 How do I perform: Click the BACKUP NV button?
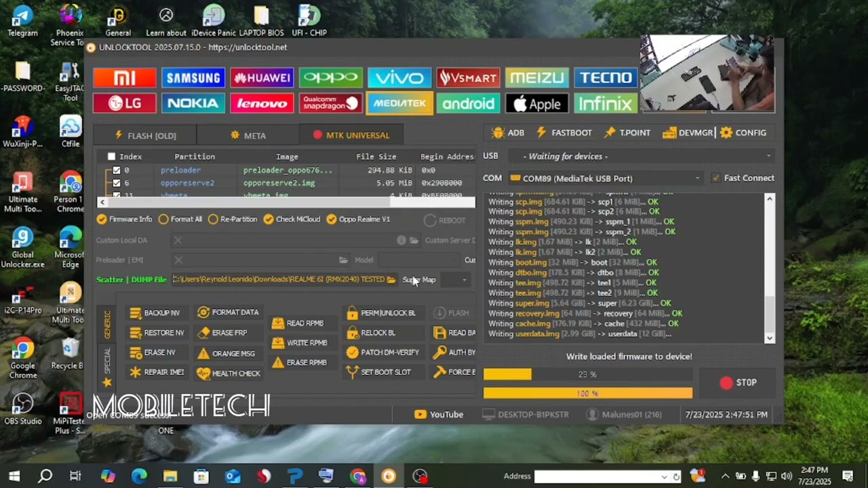tap(155, 313)
